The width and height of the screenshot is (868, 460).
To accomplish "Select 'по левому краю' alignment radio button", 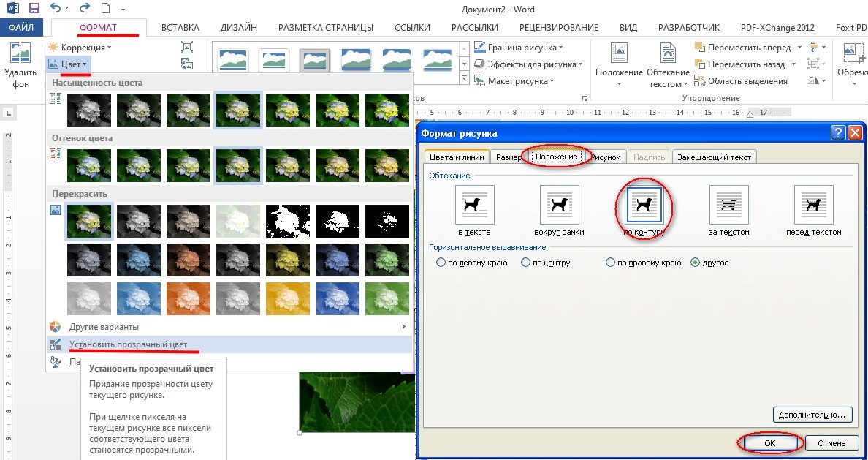I will (441, 263).
